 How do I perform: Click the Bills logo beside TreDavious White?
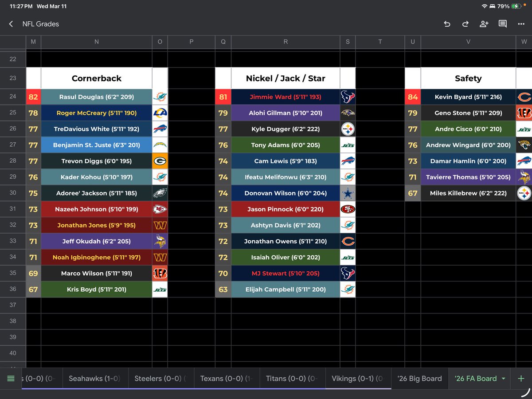point(160,129)
